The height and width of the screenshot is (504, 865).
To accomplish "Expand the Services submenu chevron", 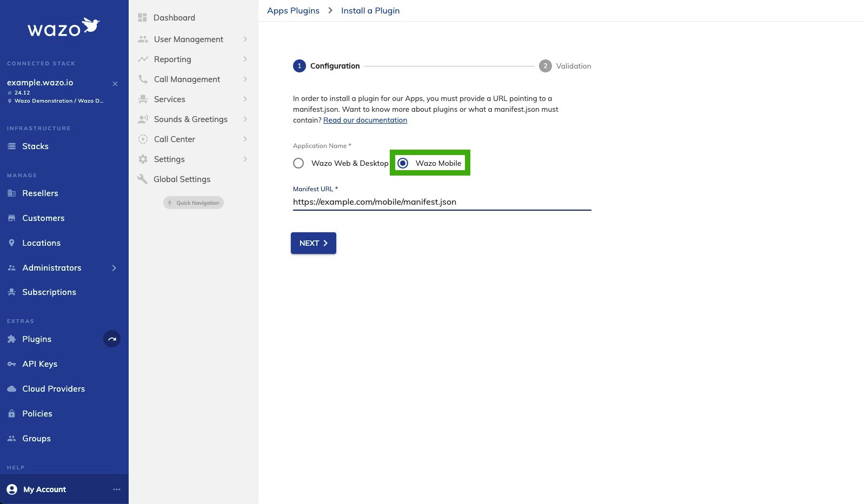I will tap(245, 99).
